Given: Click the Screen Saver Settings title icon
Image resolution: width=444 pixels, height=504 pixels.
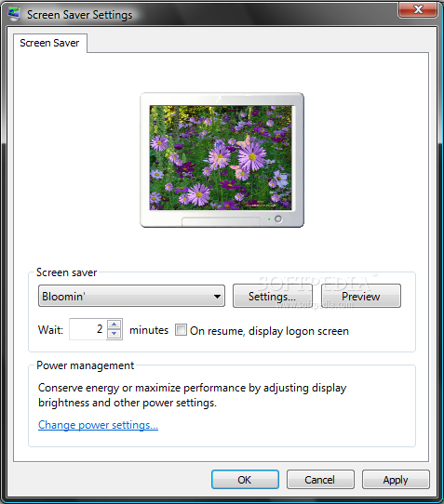Looking at the screenshot, I should click(14, 14).
